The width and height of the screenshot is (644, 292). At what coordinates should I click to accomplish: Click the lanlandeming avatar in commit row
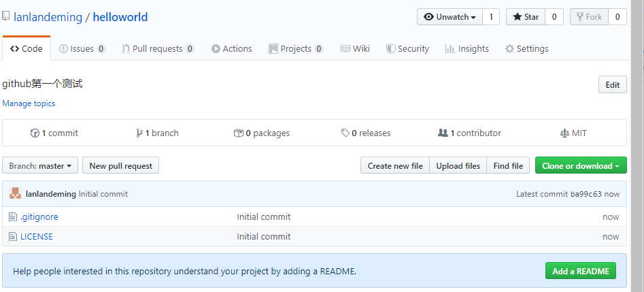15,194
